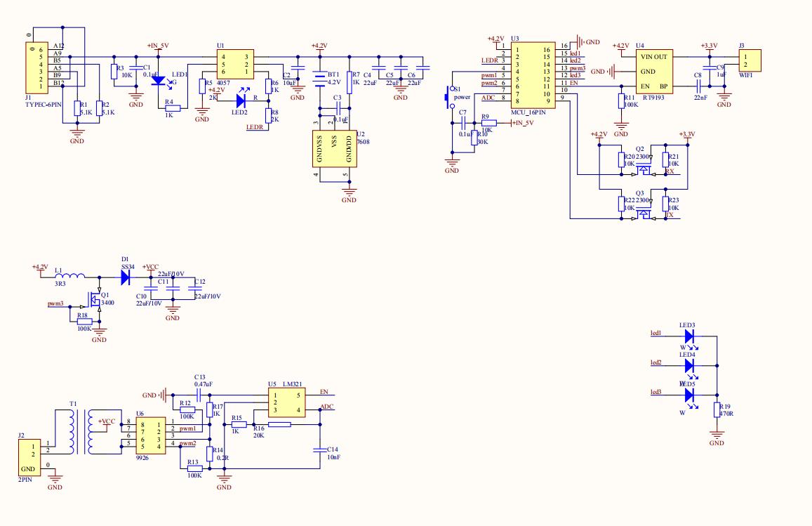Click the LED3 diode symbol
This screenshot has height=526, width=812.
click(x=688, y=336)
